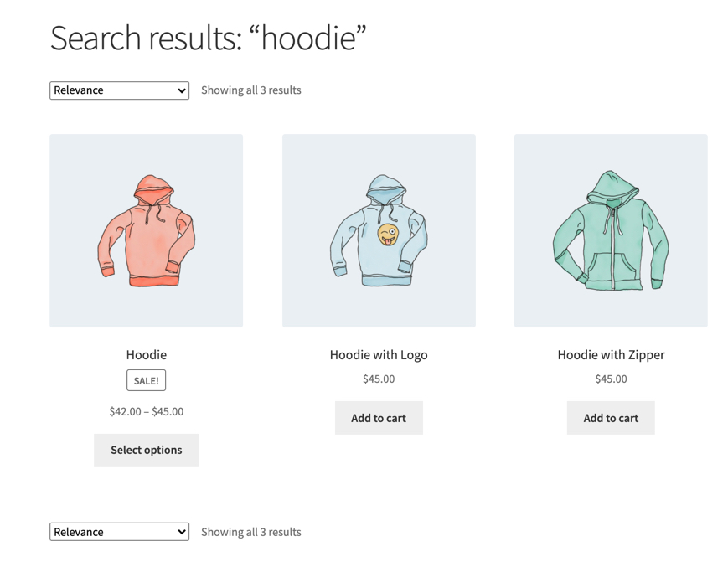Click the Search results "hoodie" heading
Viewport: 728px width, 562px height.
(209, 38)
